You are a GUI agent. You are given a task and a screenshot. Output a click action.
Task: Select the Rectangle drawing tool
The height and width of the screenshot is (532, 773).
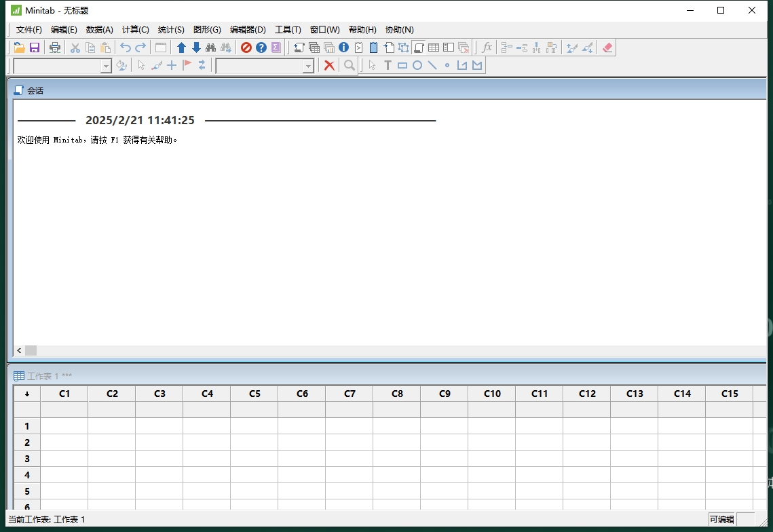point(402,65)
